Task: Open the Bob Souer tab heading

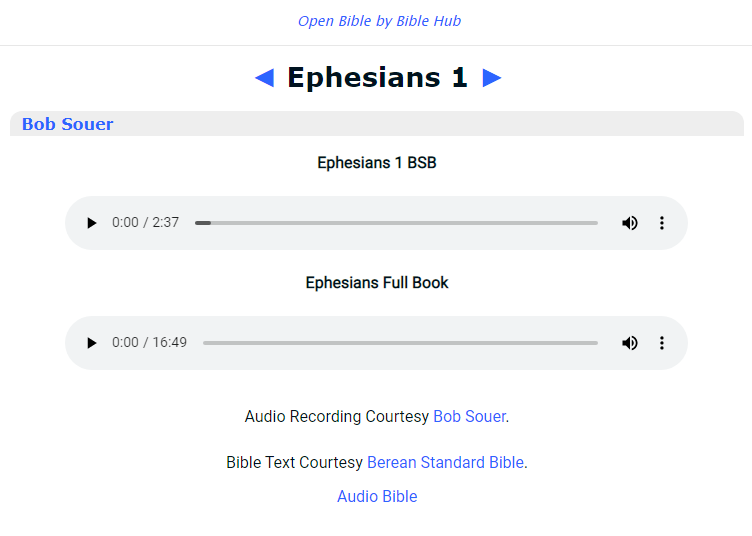Action: point(68,125)
